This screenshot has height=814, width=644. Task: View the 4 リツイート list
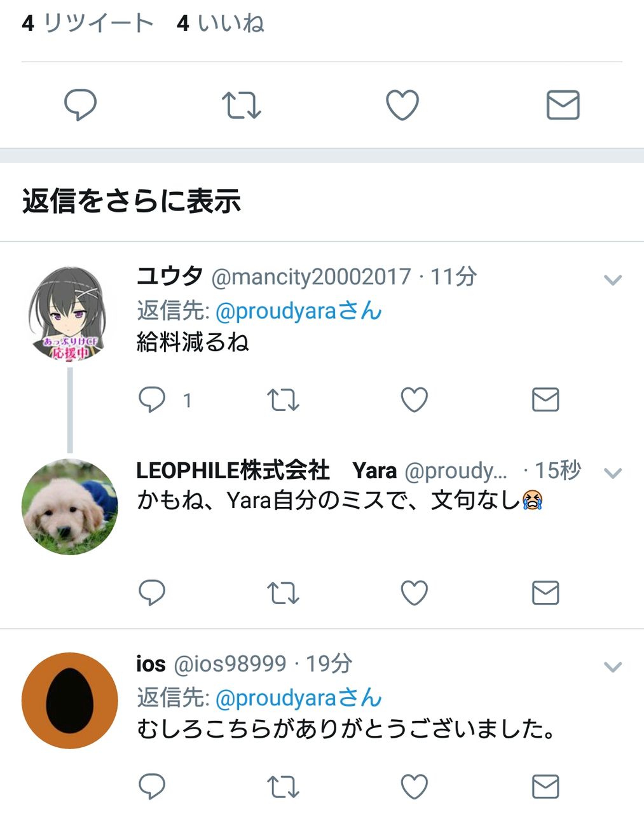pos(88,24)
